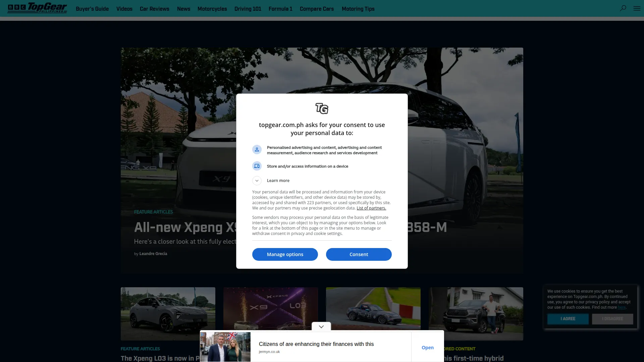
Task: Click the BBC TopGear Philippines logo
Action: tap(37, 8)
